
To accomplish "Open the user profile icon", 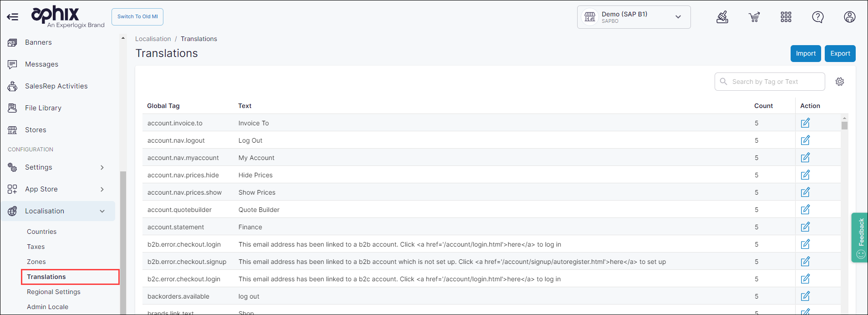I will click(849, 17).
